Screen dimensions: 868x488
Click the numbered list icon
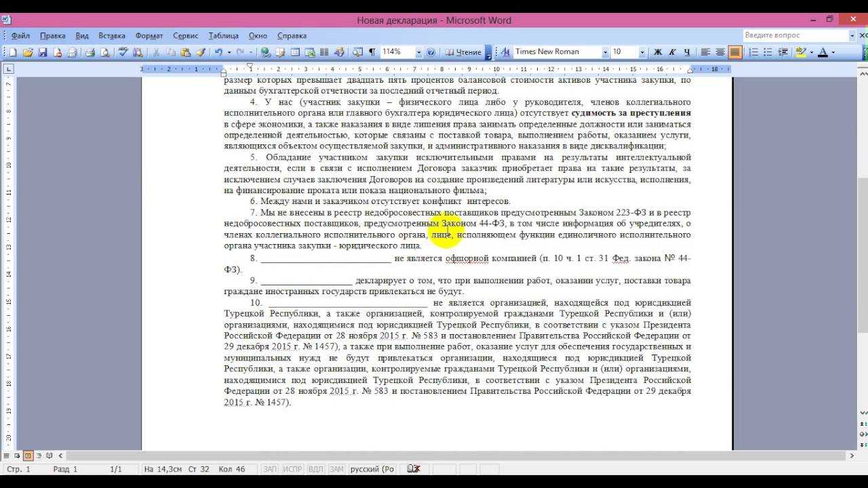click(753, 52)
